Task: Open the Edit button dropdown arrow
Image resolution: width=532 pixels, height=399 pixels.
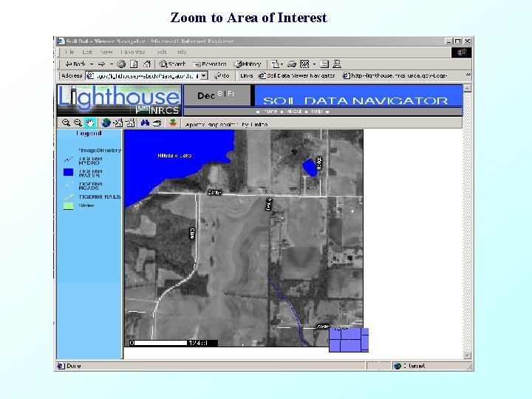Action: tap(314, 64)
